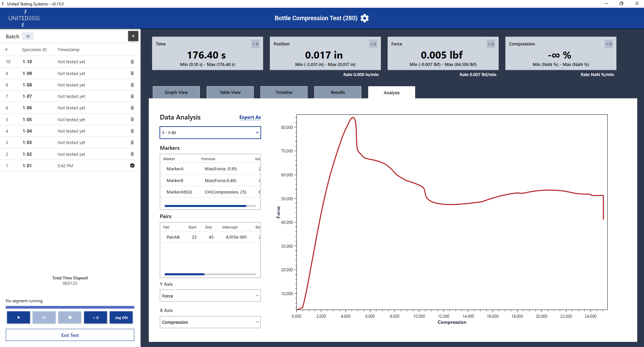Zero the Force reading
Screen dimensions: 644x347
491,44
